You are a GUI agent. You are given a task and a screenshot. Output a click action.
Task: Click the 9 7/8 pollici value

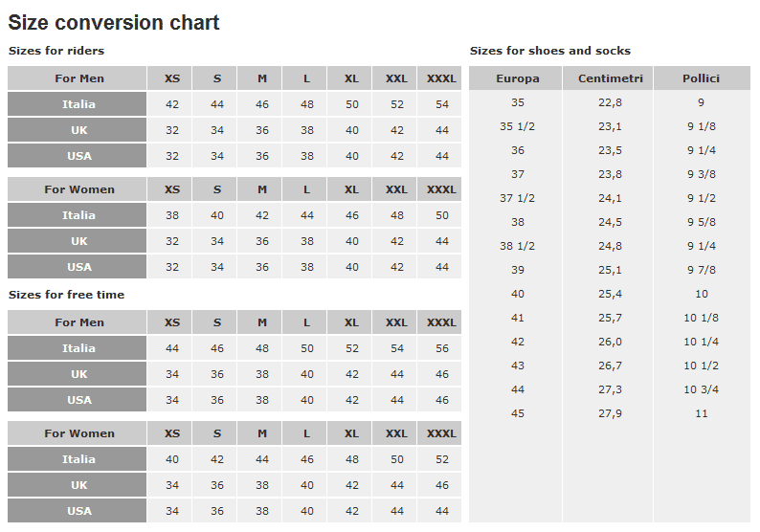tap(701, 270)
